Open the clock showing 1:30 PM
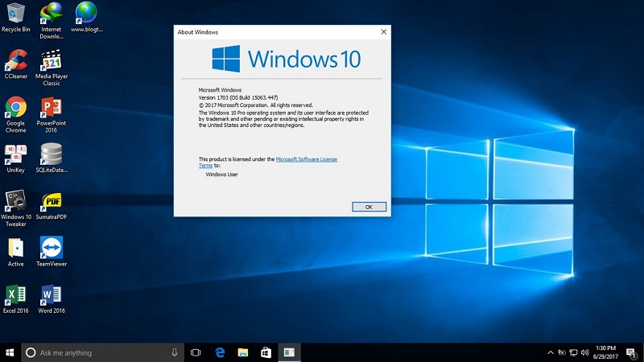644x362 pixels. (605, 352)
